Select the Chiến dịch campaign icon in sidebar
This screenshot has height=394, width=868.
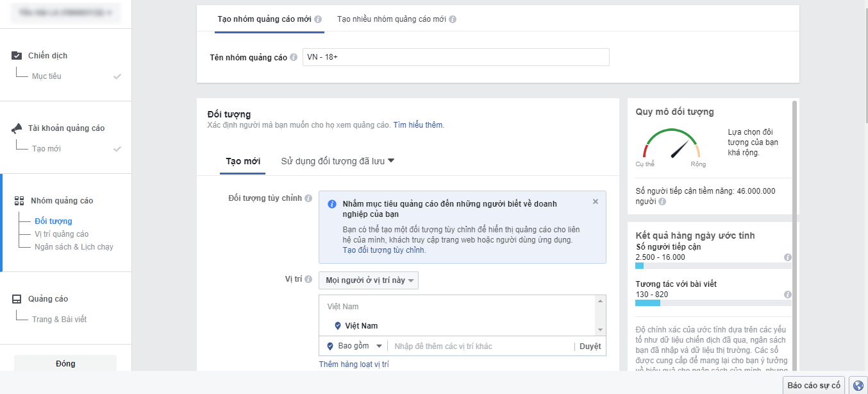(x=15, y=55)
